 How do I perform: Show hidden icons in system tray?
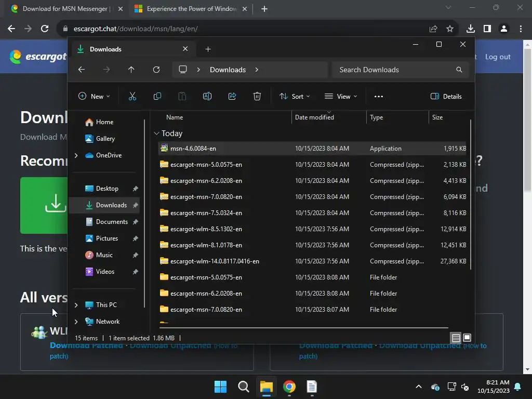[x=419, y=387]
